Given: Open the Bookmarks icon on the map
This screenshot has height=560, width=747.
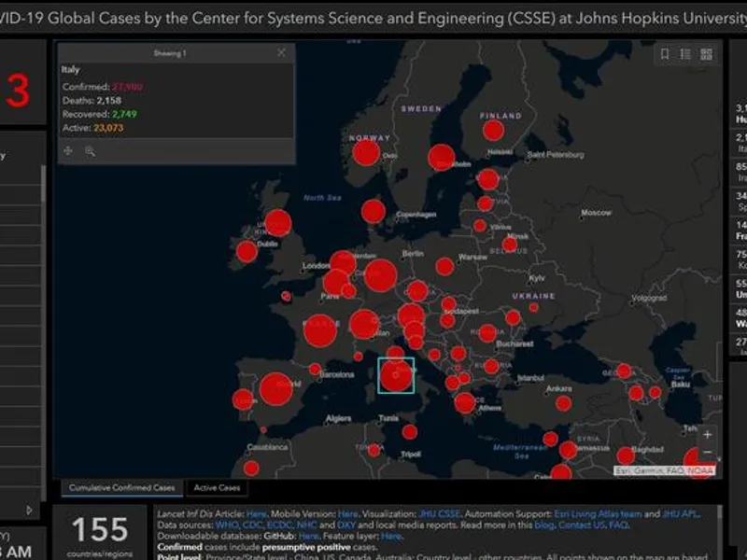Looking at the screenshot, I should coord(665,54).
